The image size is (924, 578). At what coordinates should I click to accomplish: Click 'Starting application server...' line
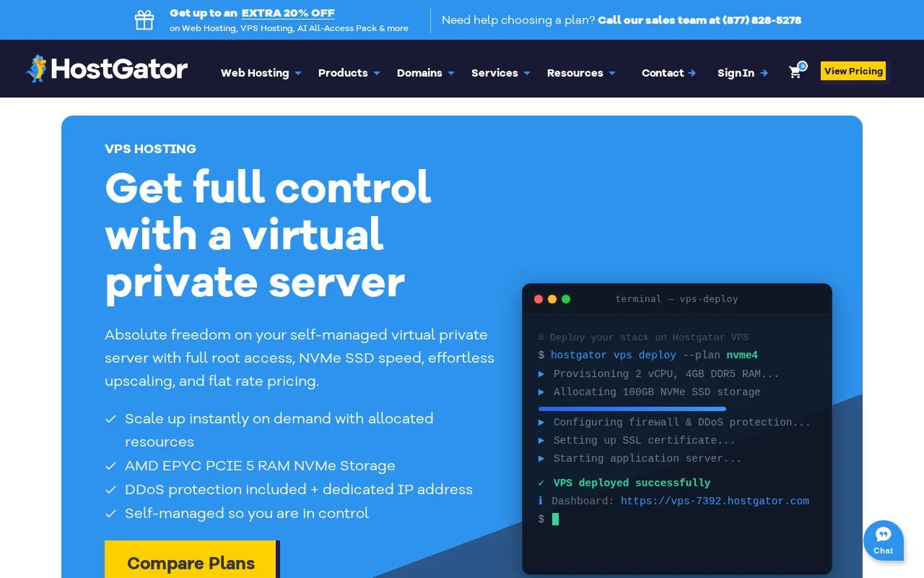click(648, 459)
